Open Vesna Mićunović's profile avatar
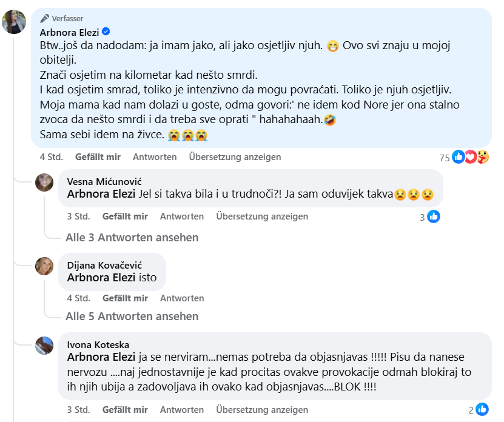Screen dimensions: 504x422 click(x=44, y=182)
